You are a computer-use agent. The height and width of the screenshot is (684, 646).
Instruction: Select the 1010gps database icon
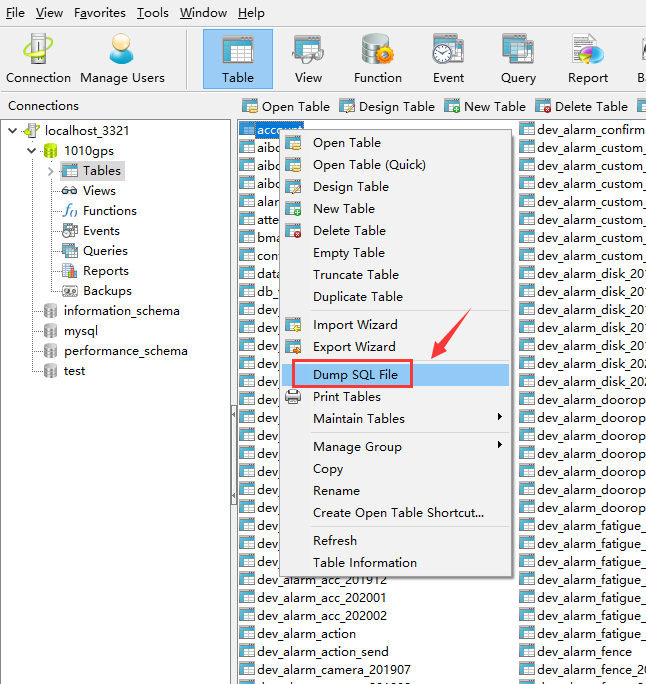point(51,150)
